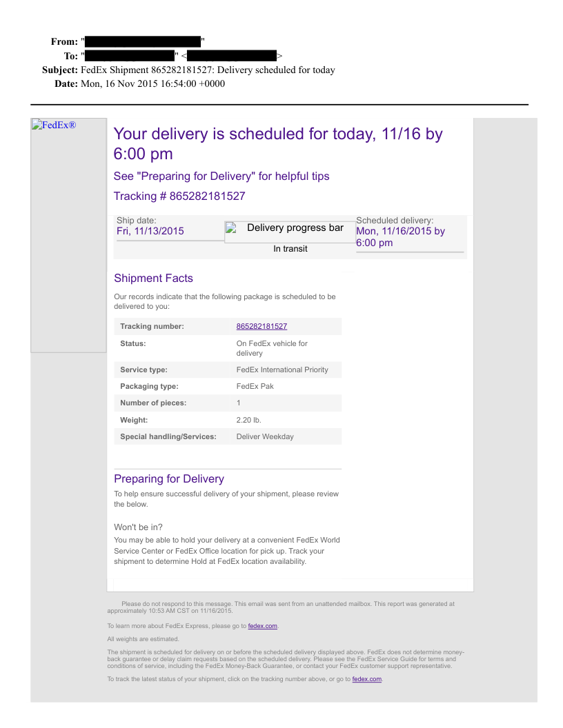Click the "Won't be in?" subheading
The height and width of the screenshot is (728, 563).
click(138, 527)
